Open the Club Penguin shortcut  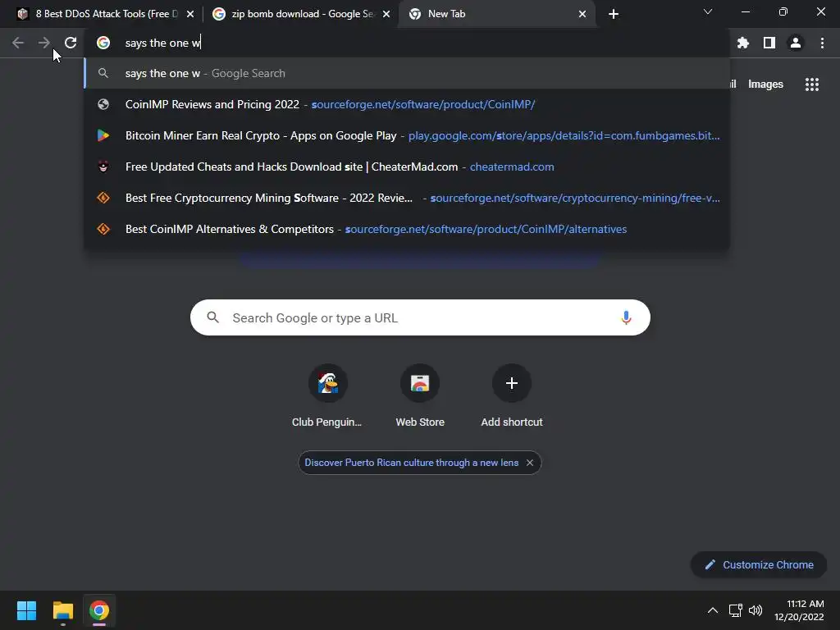[x=327, y=396]
